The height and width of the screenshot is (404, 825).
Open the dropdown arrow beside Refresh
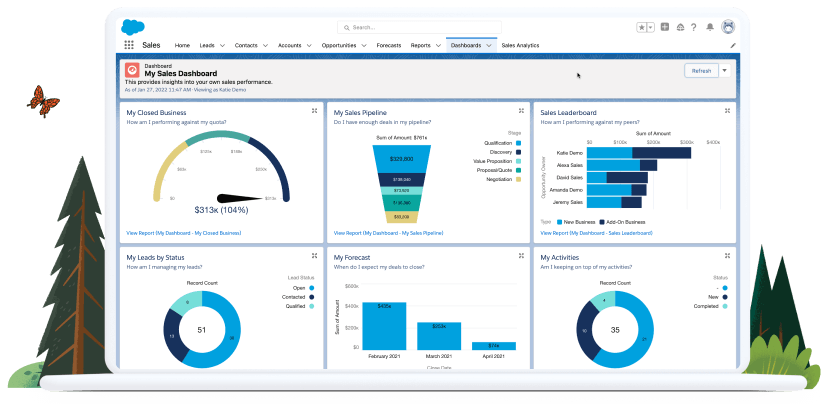click(x=724, y=70)
